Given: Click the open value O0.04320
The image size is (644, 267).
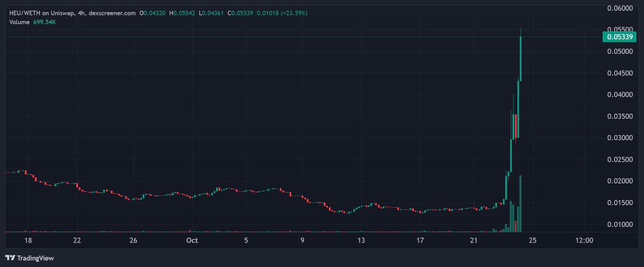Looking at the screenshot, I should tap(153, 12).
